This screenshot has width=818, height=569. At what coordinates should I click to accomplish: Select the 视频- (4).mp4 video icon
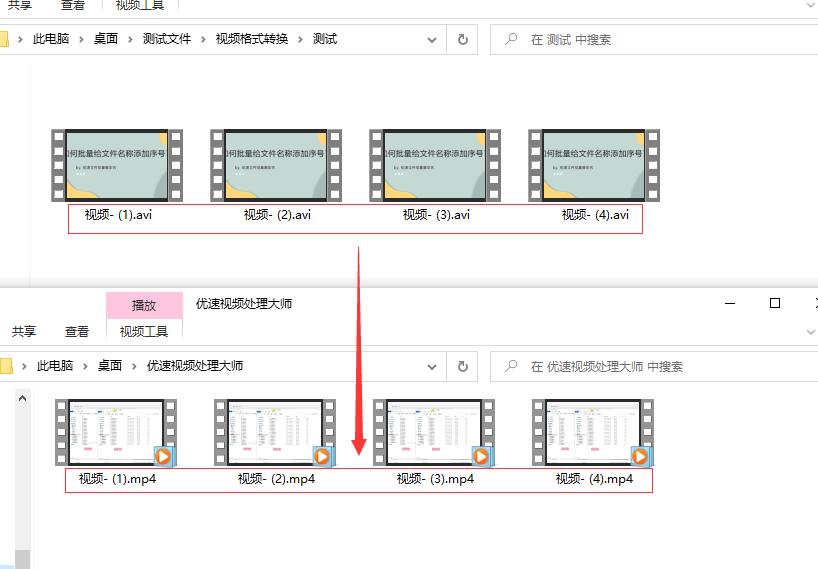pyautogui.click(x=593, y=432)
